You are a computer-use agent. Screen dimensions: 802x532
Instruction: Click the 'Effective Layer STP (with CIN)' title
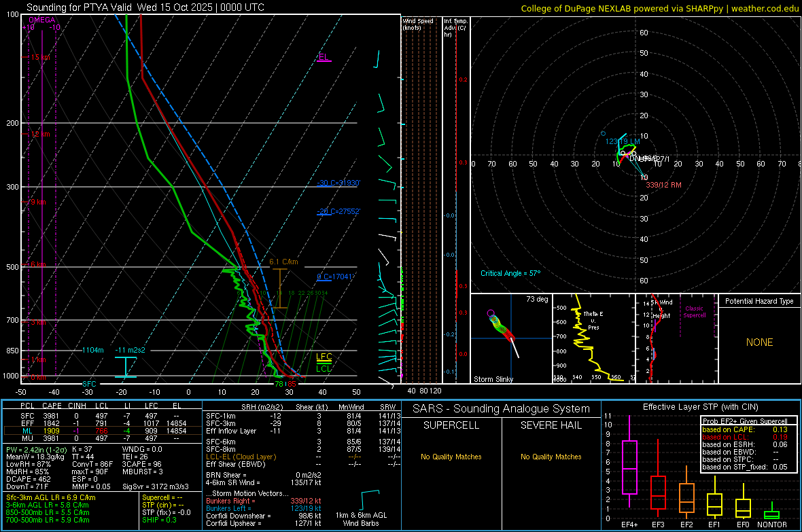point(700,407)
